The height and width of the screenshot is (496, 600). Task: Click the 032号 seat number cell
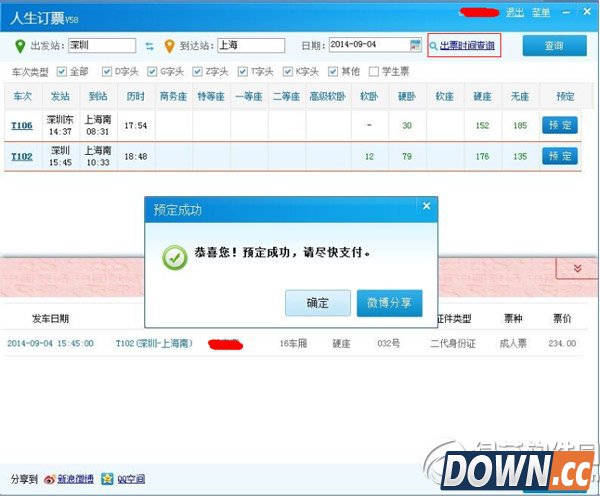[389, 343]
